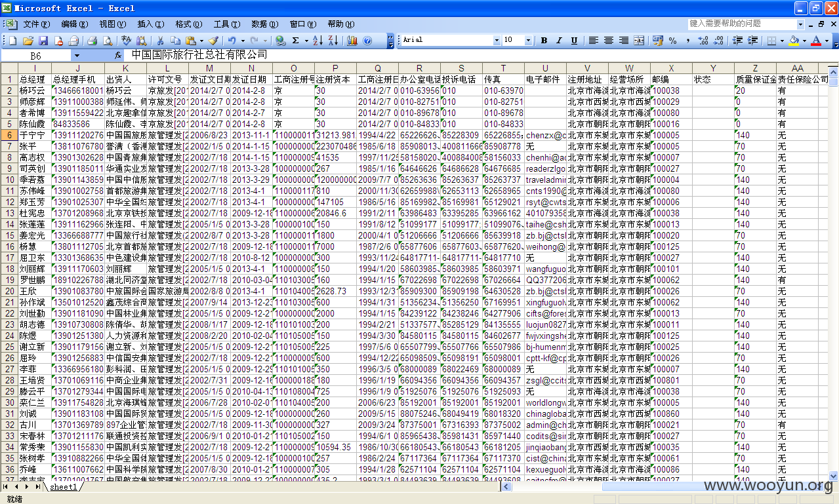
Task: Open the font color dropdown arrow
Action: [x=826, y=41]
